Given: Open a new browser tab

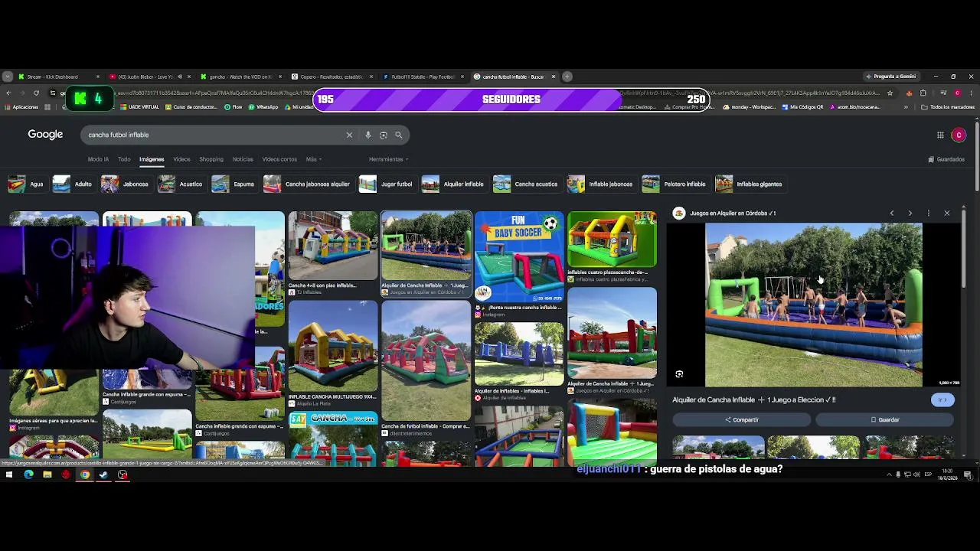Looking at the screenshot, I should coord(567,77).
